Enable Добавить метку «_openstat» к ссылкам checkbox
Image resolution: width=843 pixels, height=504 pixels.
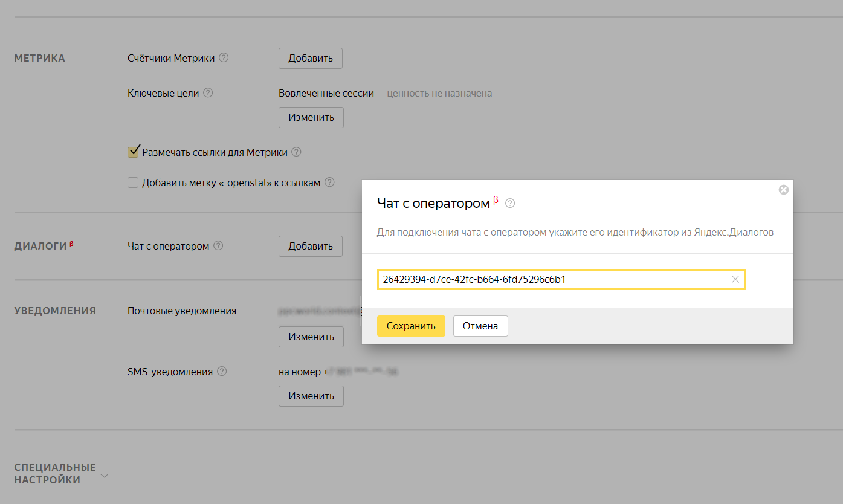tap(134, 183)
